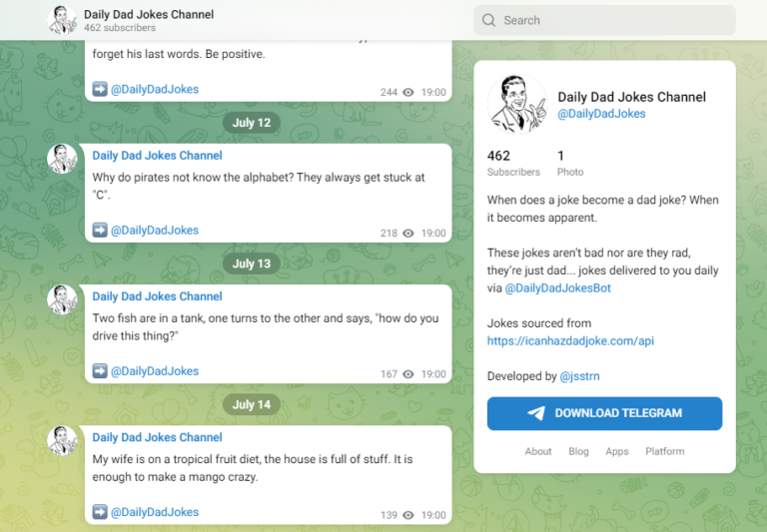Open the @jsstrn developer link
767x532 pixels.
(579, 376)
